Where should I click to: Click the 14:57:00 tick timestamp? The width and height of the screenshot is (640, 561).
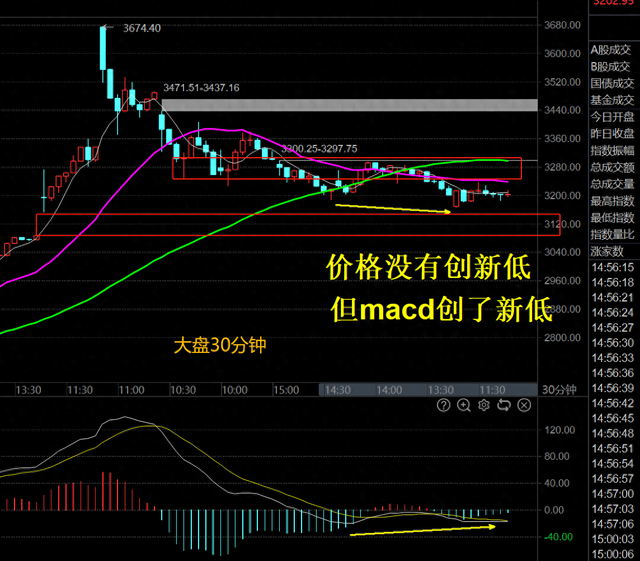[613, 494]
